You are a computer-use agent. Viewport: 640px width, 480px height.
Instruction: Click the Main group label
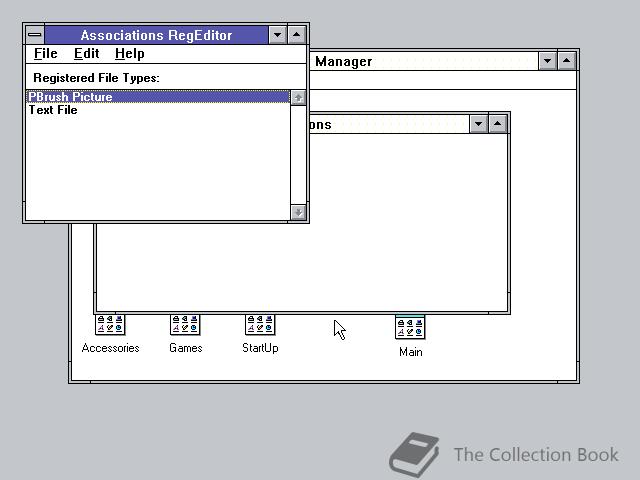point(410,352)
